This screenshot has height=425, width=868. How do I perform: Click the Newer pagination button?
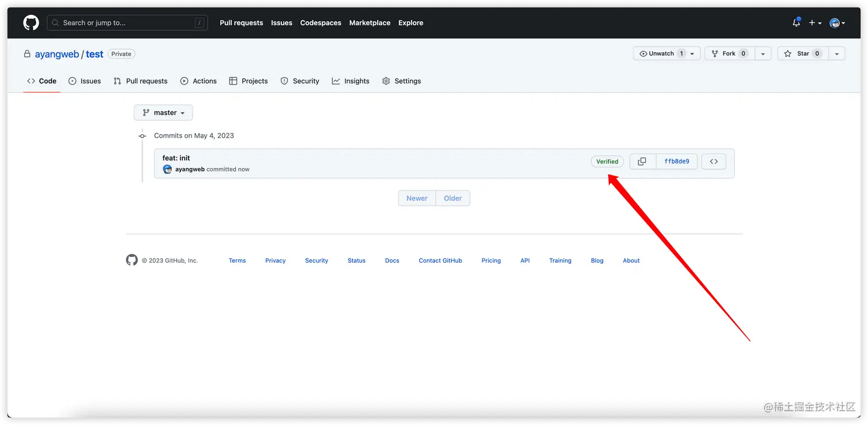tap(417, 198)
